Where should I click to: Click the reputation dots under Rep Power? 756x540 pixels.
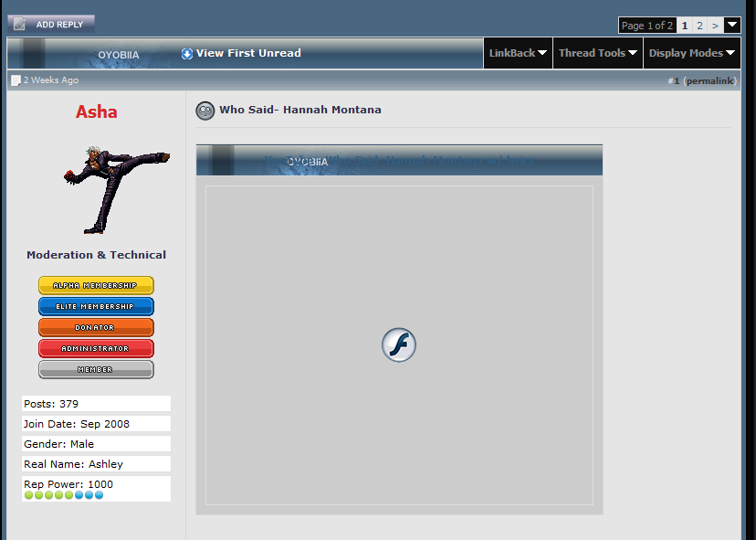click(x=64, y=495)
